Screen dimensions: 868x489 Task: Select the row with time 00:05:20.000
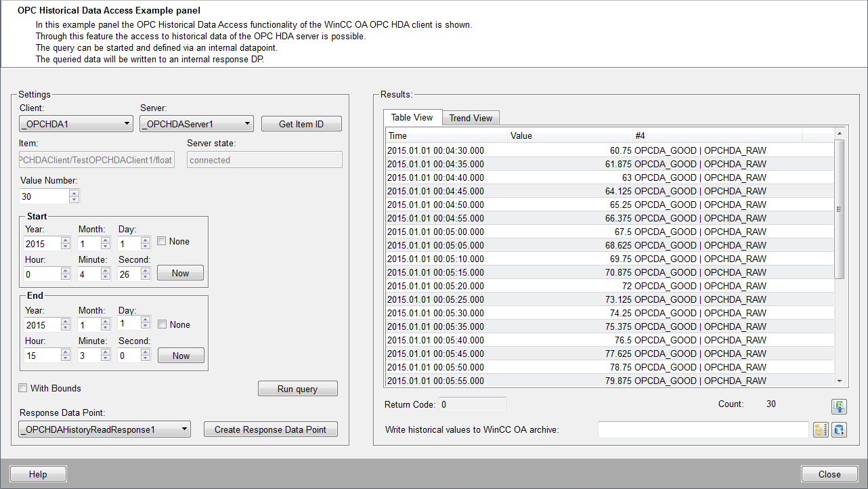609,286
